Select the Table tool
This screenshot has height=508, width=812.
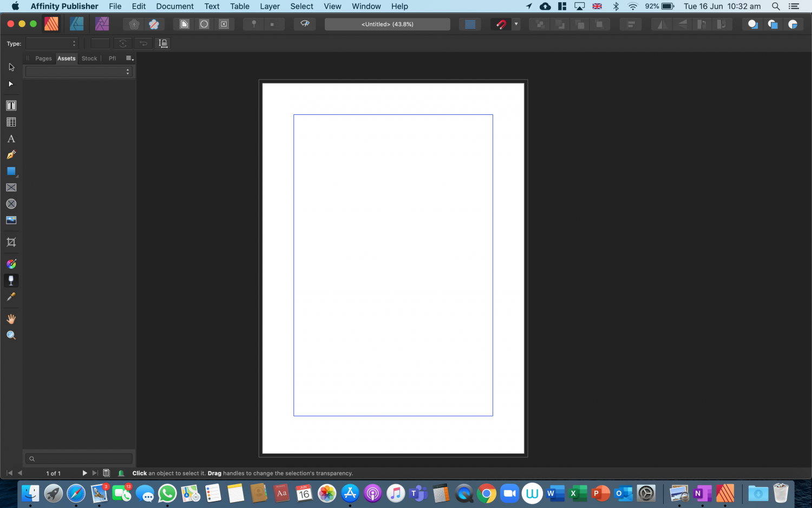click(11, 122)
